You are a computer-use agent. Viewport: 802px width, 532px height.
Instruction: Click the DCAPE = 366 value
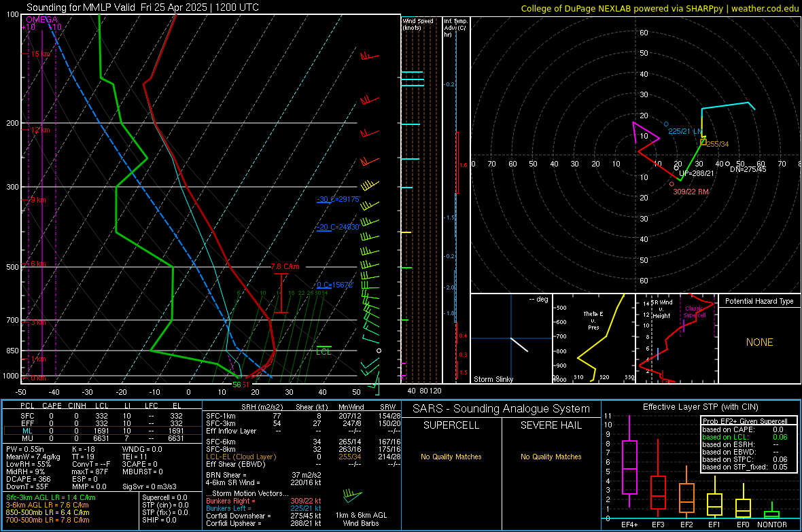pos(28,479)
